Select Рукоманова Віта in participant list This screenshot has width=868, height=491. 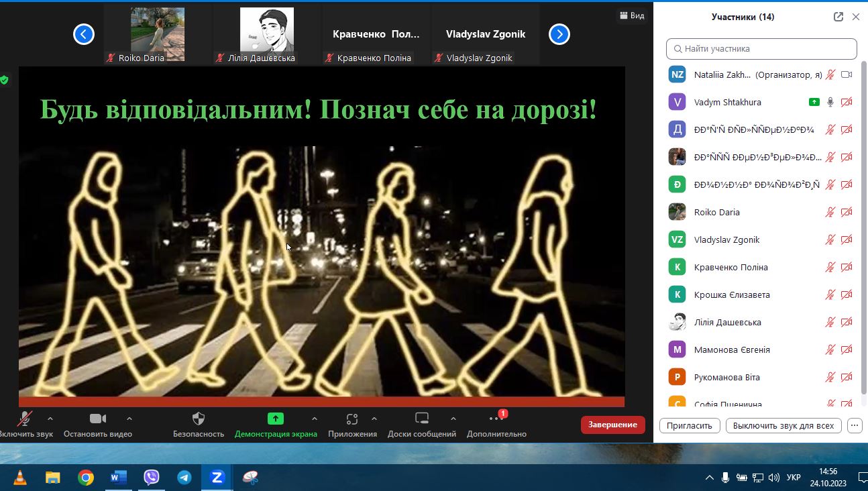point(727,378)
